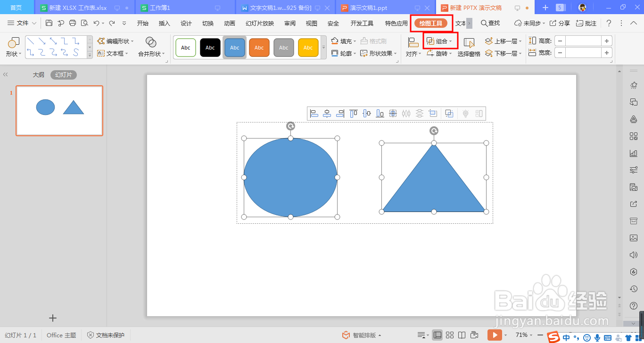Viewport: 644px width, 343px height.
Task: Click the equal size icon in floating toolbar
Action: coord(433,114)
